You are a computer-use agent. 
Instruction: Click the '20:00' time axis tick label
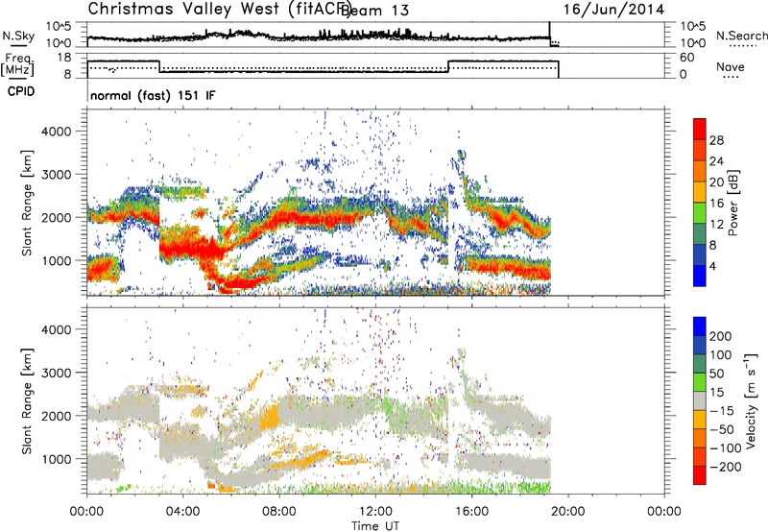pyautogui.click(x=568, y=512)
